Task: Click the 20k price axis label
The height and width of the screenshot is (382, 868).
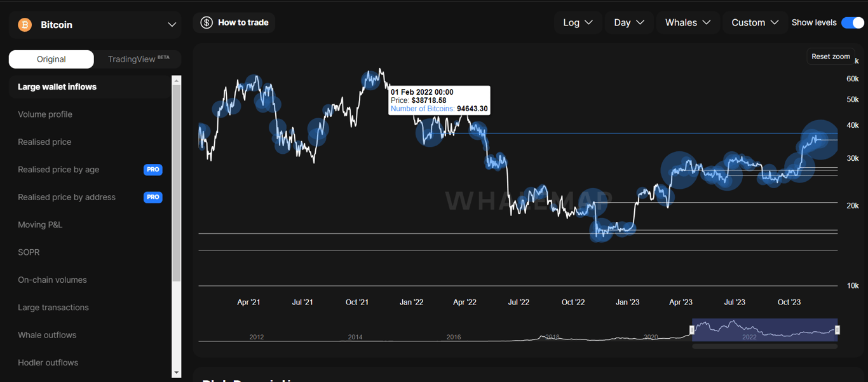Action: [853, 206]
